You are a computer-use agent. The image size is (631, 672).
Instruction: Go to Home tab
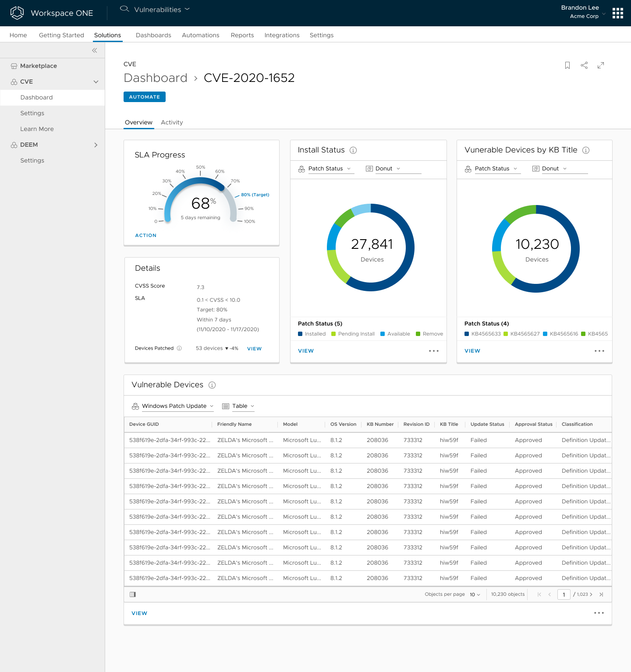pos(18,35)
